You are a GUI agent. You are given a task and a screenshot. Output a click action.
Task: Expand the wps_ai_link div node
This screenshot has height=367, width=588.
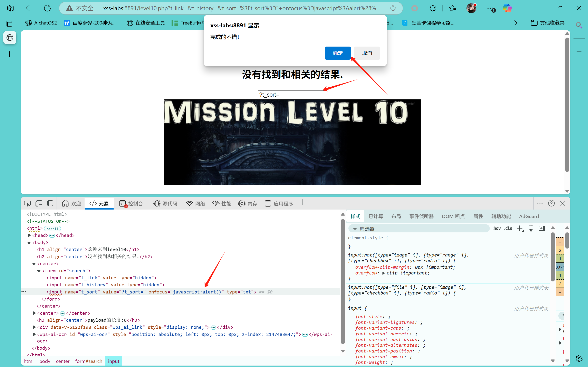34,327
